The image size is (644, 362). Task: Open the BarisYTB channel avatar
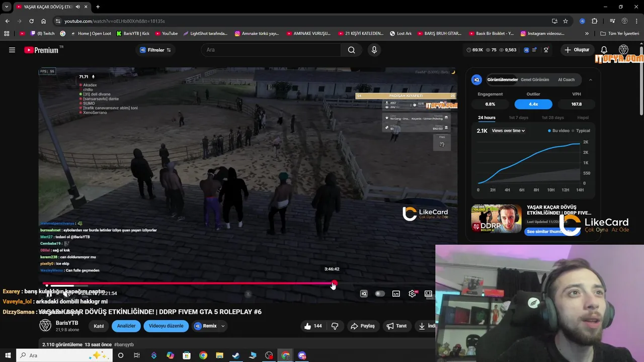tap(45, 326)
